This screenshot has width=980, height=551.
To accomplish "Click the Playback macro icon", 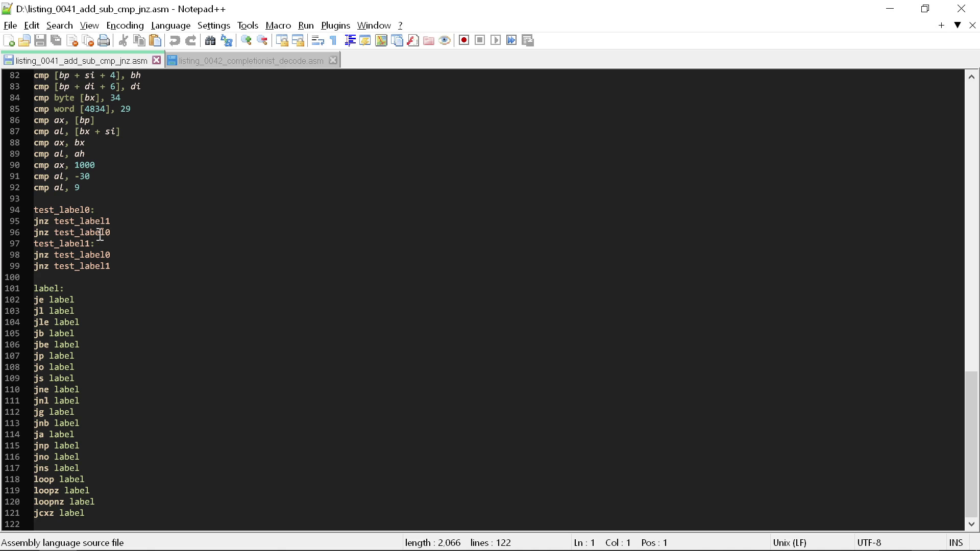I will 495,40.
